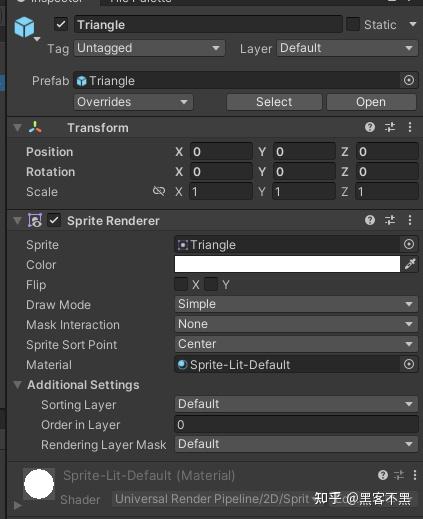Collapse the Sprite Renderer component foldout
Viewport: 423px width, 519px height.
click(x=17, y=221)
